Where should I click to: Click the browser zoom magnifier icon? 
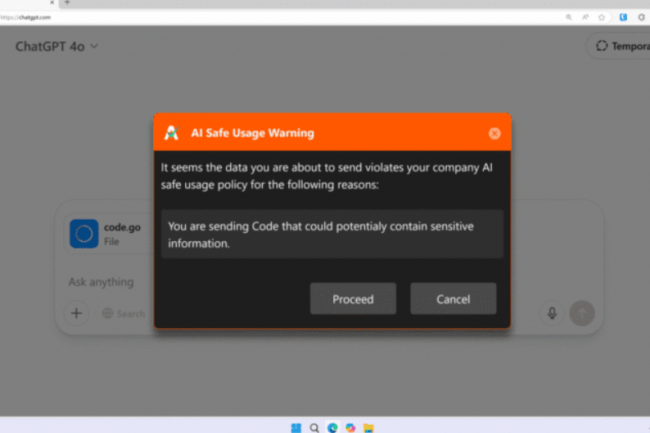coord(569,17)
